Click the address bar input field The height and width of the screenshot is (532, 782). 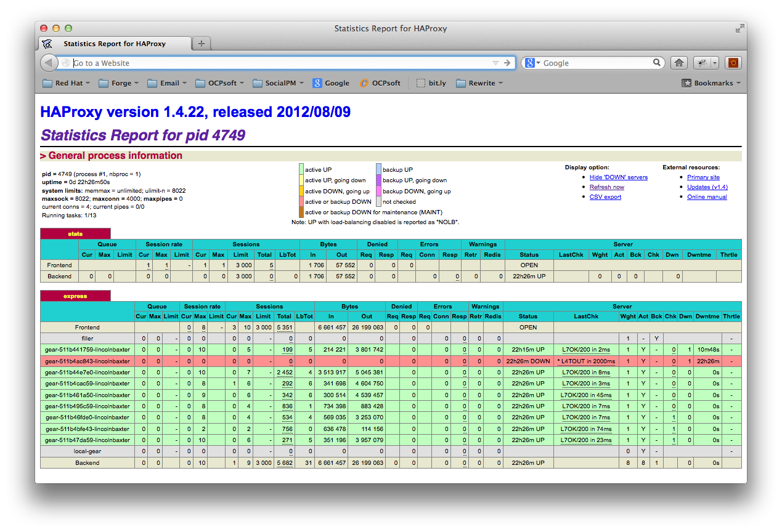click(280, 63)
